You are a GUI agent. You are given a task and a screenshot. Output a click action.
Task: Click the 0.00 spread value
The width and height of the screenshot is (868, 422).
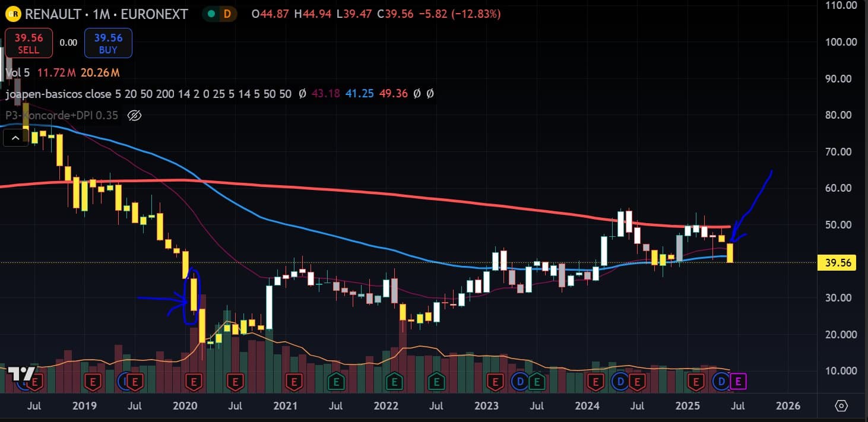click(x=68, y=43)
